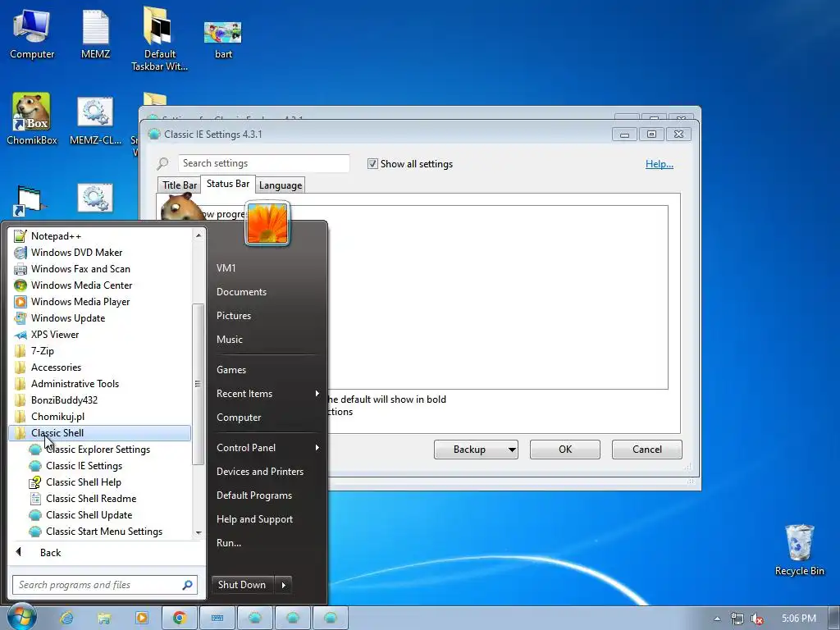
Task: Click the Computer desktop icon
Action: point(32,33)
